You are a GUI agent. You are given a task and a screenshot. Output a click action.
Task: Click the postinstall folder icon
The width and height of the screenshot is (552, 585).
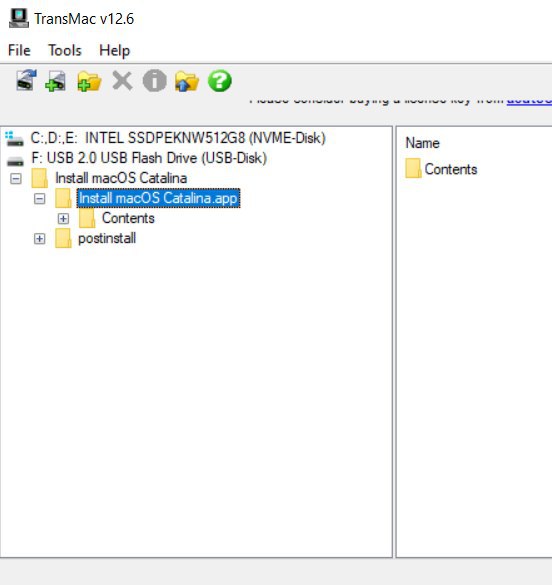tap(63, 238)
